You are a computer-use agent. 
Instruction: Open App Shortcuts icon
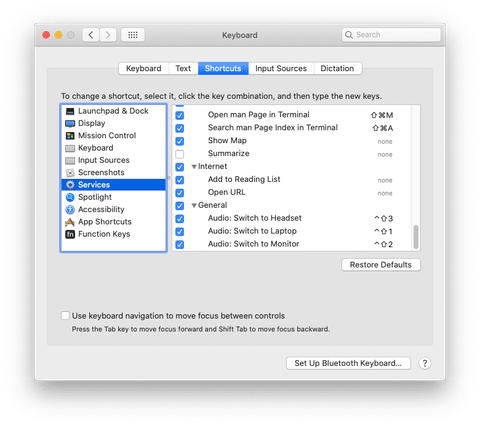coord(70,222)
